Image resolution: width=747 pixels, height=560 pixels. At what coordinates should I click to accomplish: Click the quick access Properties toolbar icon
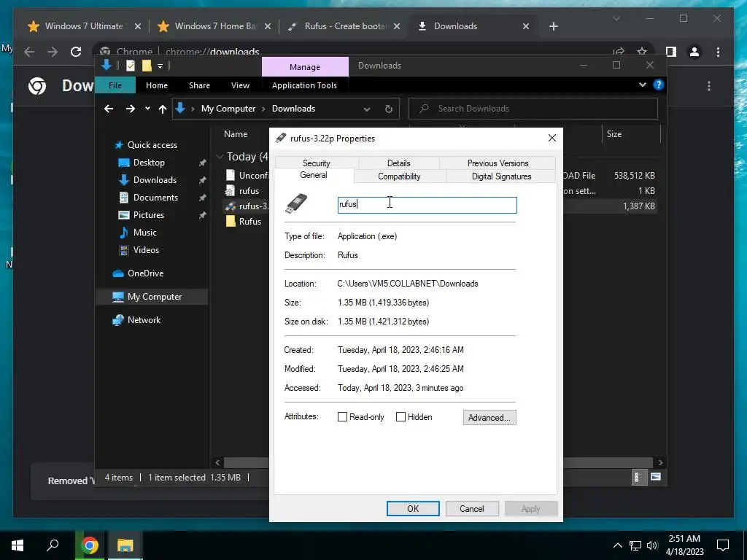click(131, 66)
